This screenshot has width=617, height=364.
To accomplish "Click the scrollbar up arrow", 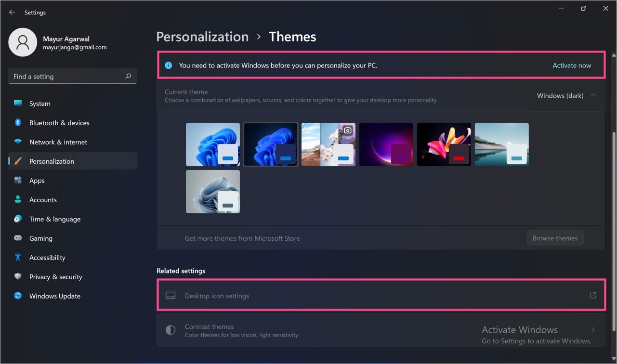I will (613, 56).
